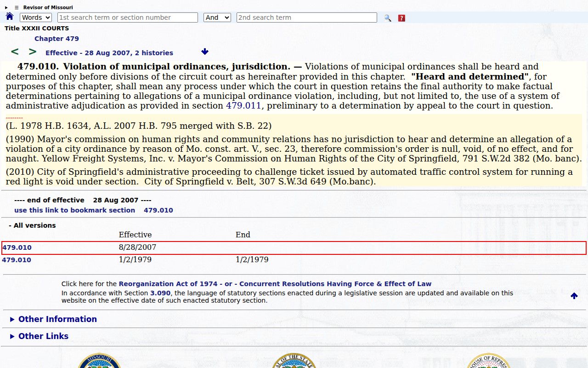Use the bookmark section 479.010 link
Viewport: 588px width, 368px height.
(x=94, y=210)
